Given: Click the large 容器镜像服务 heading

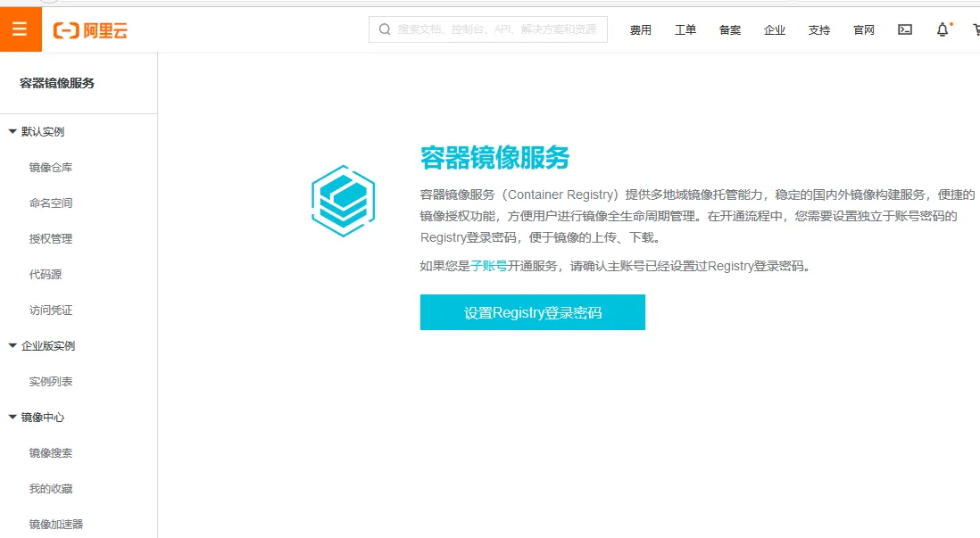Looking at the screenshot, I should (x=494, y=157).
